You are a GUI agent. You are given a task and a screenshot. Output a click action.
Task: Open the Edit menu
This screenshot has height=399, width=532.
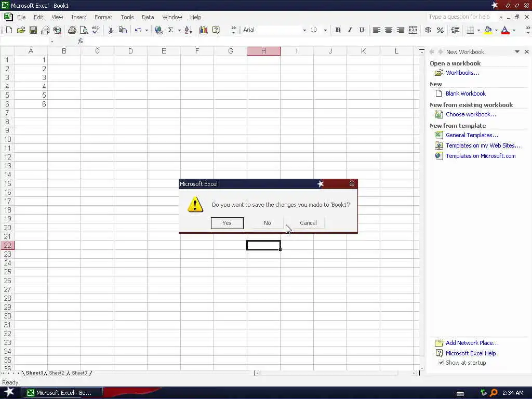38,17
